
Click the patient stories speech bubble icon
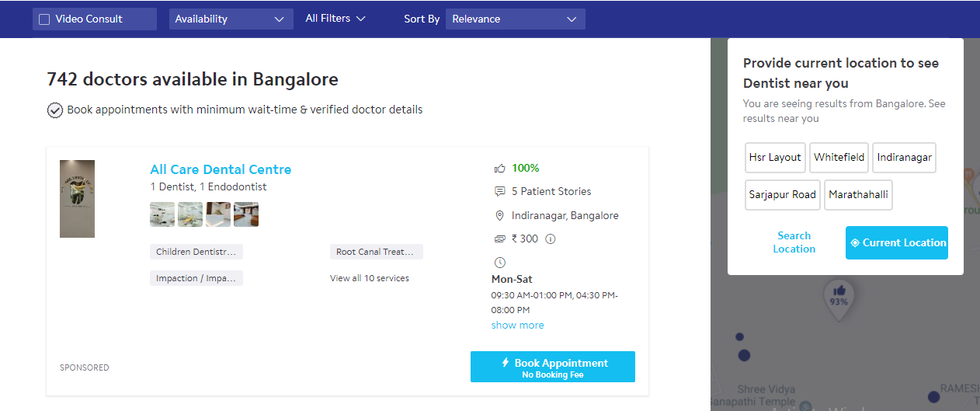tap(499, 191)
